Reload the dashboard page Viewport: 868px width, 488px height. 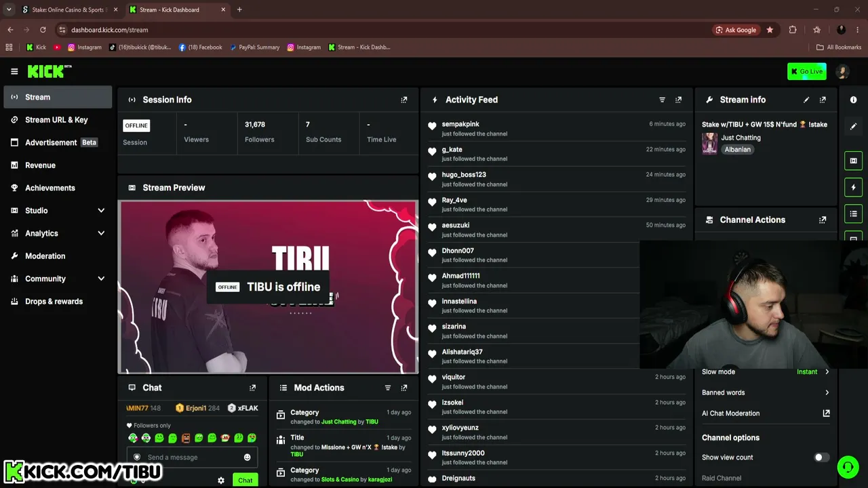[x=43, y=30]
